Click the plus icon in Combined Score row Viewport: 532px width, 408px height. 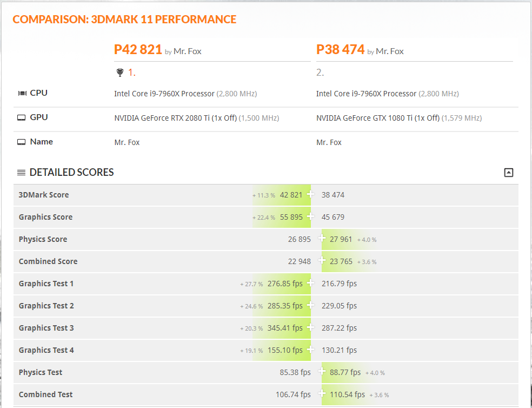[x=322, y=261]
